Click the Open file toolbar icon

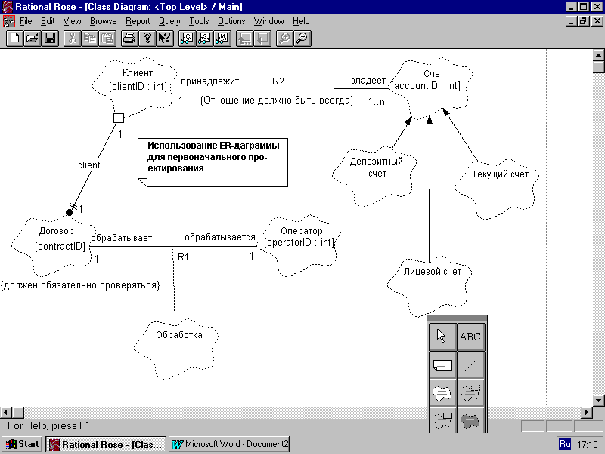pyautogui.click(x=31, y=39)
